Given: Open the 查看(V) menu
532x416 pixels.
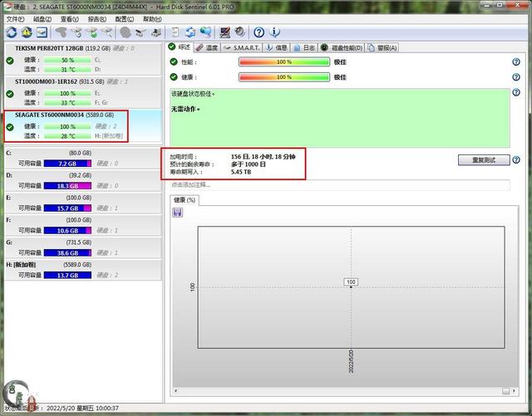Looking at the screenshot, I should pyautogui.click(x=70, y=19).
